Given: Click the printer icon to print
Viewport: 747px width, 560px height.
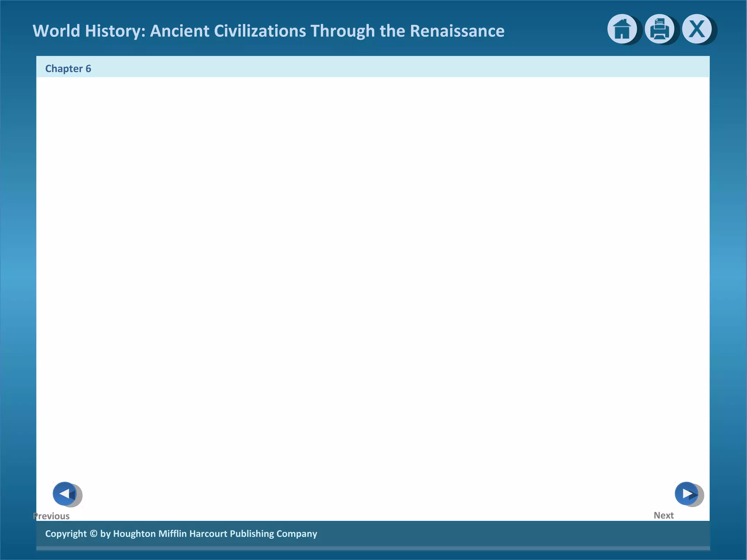Looking at the screenshot, I should tap(659, 29).
